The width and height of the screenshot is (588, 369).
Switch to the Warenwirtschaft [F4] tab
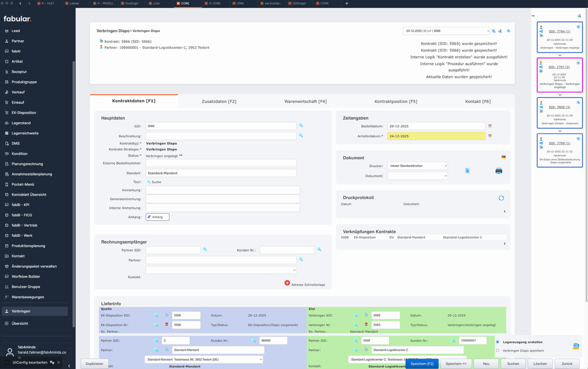point(305,102)
